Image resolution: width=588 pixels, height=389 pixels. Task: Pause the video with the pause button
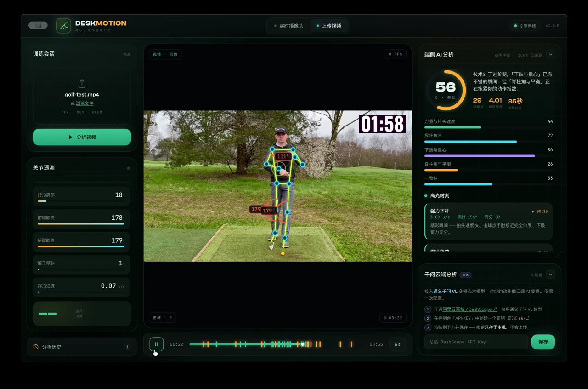[x=156, y=344]
